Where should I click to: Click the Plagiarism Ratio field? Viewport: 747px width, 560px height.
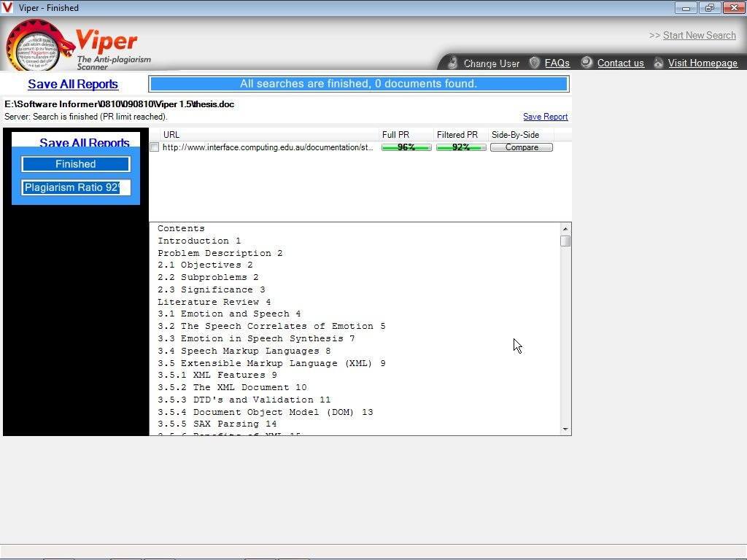point(76,187)
